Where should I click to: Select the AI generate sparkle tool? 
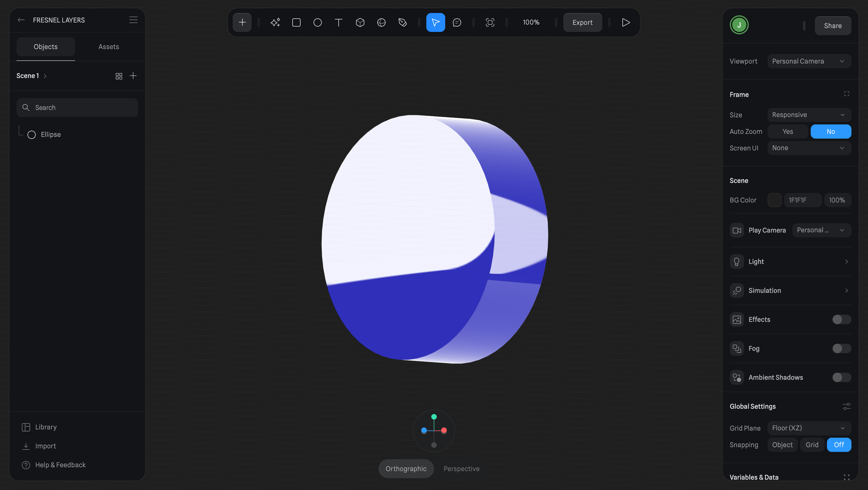pos(275,22)
